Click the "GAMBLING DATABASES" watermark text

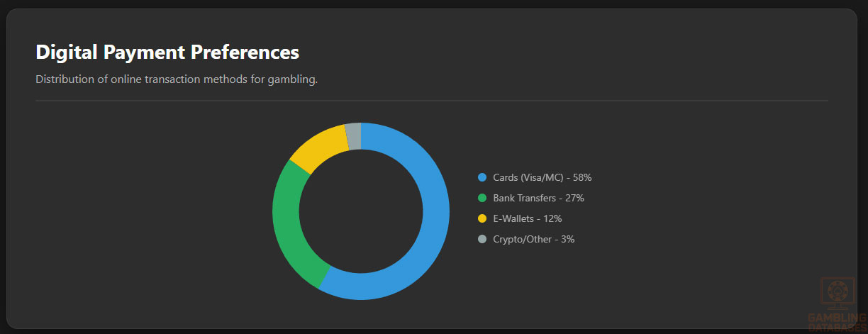837,323
